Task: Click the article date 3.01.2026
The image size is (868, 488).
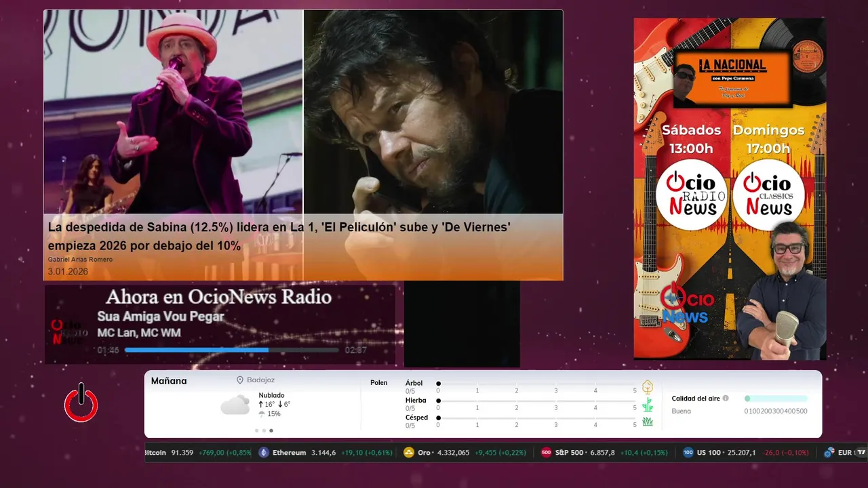Action: click(x=68, y=272)
